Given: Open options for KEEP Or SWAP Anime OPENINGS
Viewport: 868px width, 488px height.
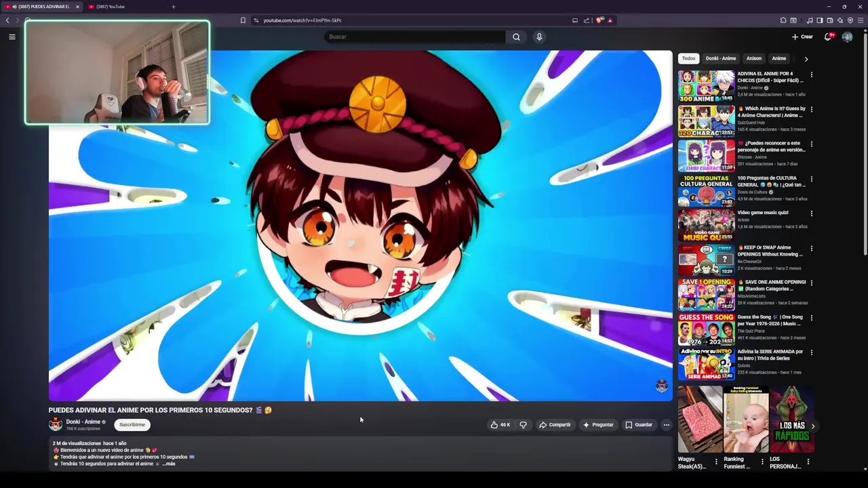Looking at the screenshot, I should [x=811, y=248].
